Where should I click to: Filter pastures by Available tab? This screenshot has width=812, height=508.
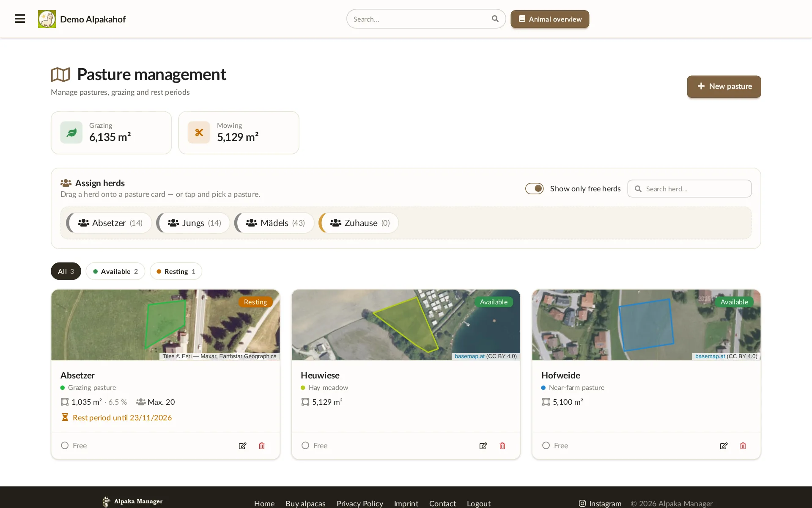tap(115, 271)
